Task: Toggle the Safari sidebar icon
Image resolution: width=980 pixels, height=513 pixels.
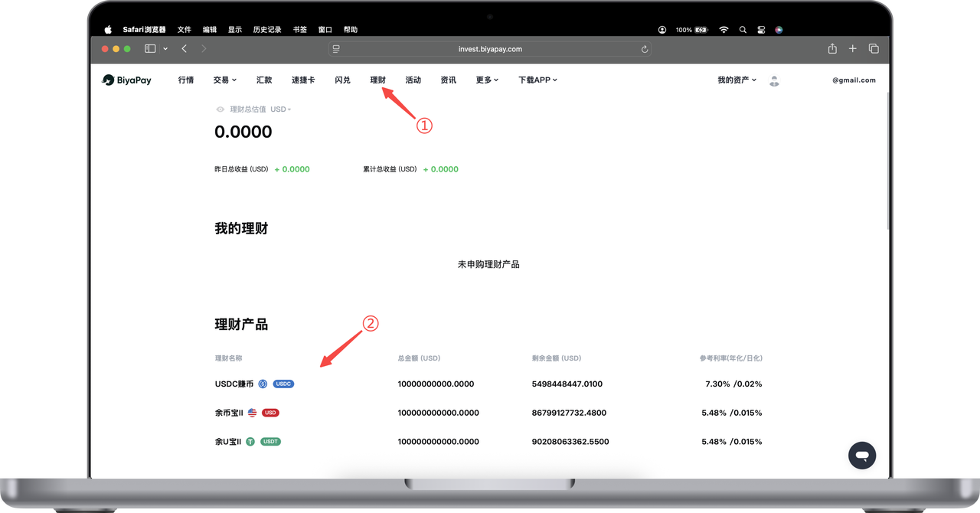Action: pyautogui.click(x=150, y=49)
